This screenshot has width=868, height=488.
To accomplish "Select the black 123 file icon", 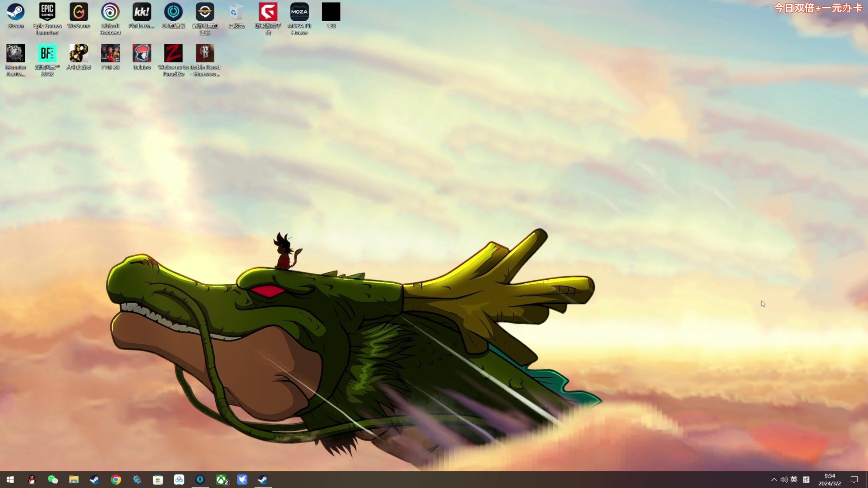I will (x=331, y=12).
